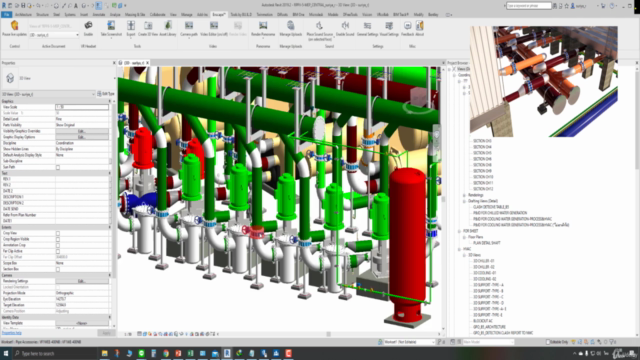Viewport: 640px width, 360px height.
Task: Click the Windows taskbar search box
Action: (55, 353)
